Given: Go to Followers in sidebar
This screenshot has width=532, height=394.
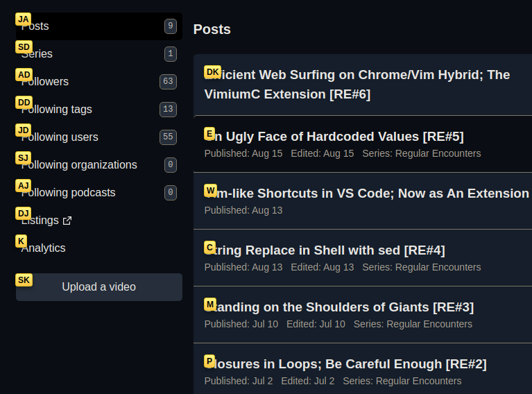Looking at the screenshot, I should tap(99, 81).
